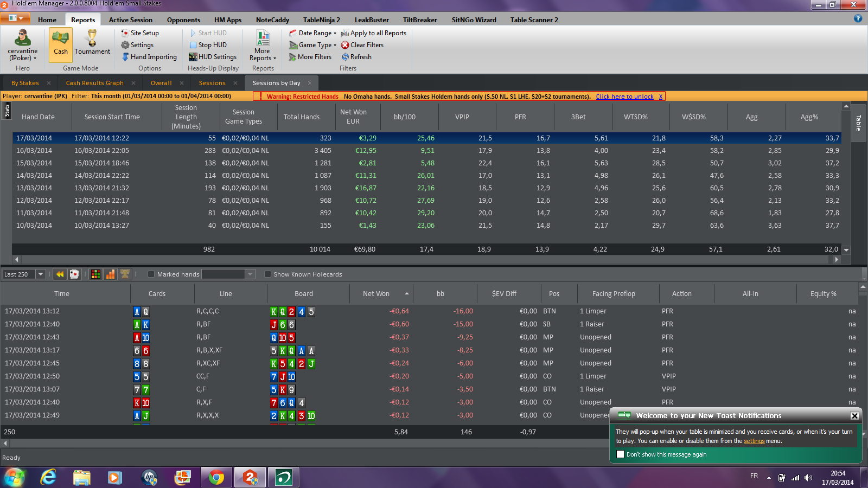Open the Hold'em Manager application menu button
Viewport: 868px width, 488px height.
pos(16,18)
